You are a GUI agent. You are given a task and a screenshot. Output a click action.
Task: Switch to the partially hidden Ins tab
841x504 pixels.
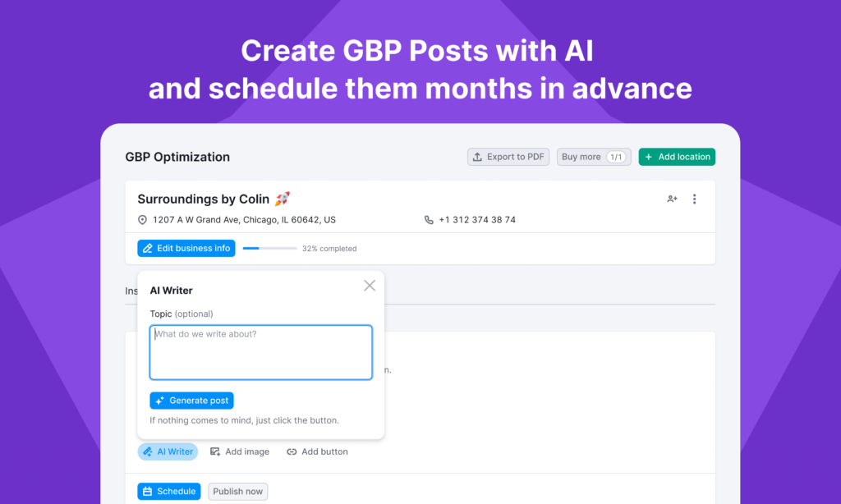pyautogui.click(x=131, y=291)
